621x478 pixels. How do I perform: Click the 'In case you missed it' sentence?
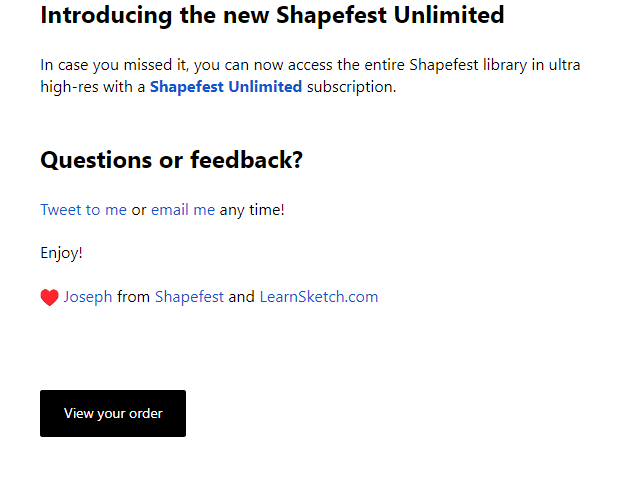pyautogui.click(x=310, y=76)
